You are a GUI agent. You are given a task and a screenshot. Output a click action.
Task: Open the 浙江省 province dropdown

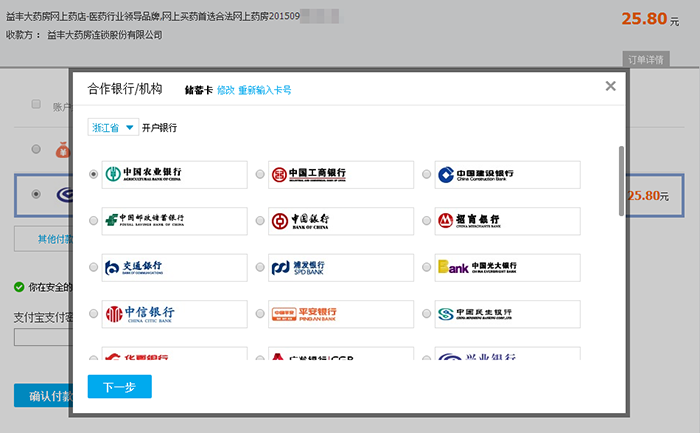pos(113,127)
